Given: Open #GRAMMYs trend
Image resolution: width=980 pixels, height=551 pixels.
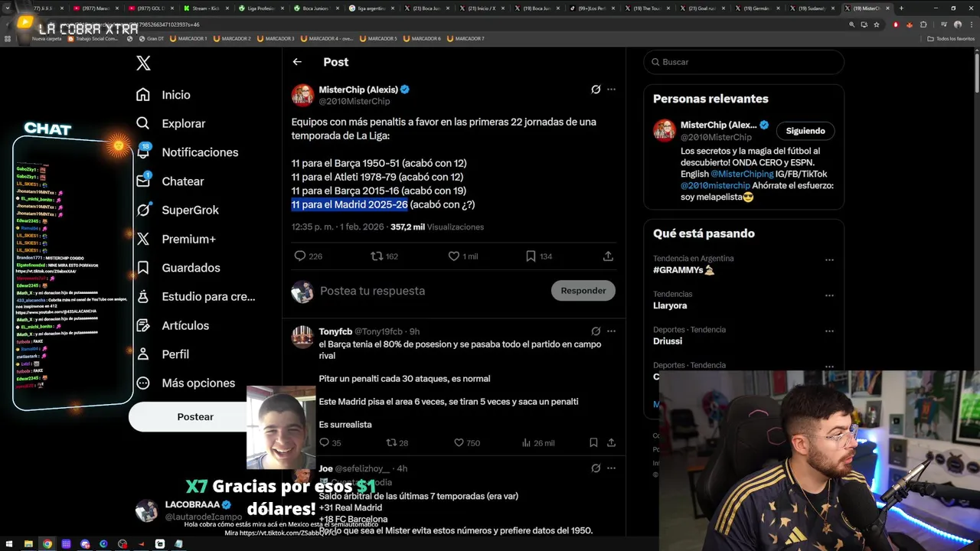Looking at the screenshot, I should 684,270.
